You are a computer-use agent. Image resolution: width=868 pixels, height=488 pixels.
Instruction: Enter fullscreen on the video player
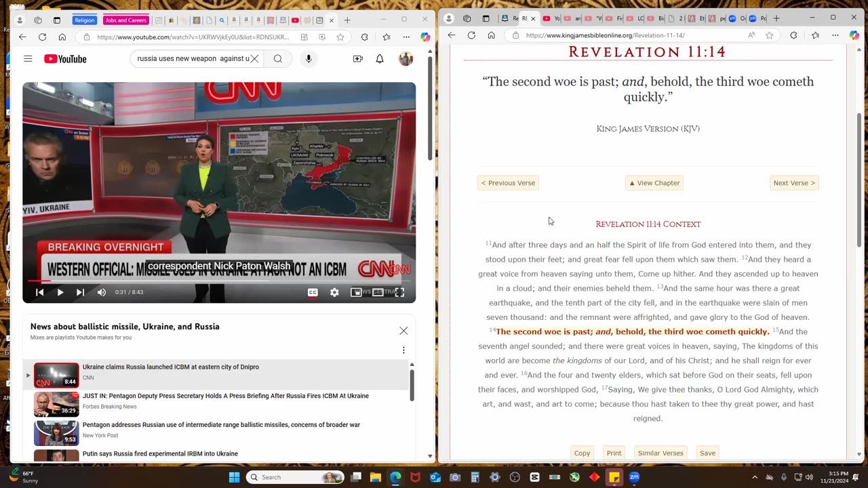coord(399,292)
